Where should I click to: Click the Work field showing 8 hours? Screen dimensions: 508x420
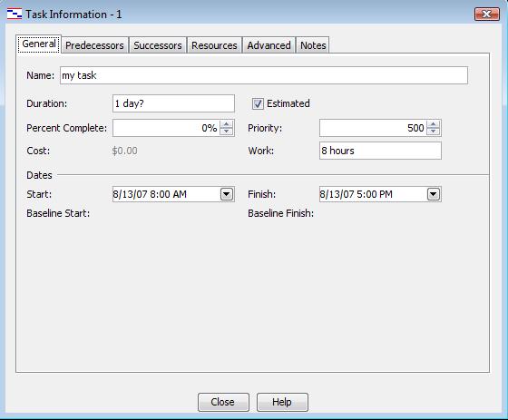click(380, 151)
